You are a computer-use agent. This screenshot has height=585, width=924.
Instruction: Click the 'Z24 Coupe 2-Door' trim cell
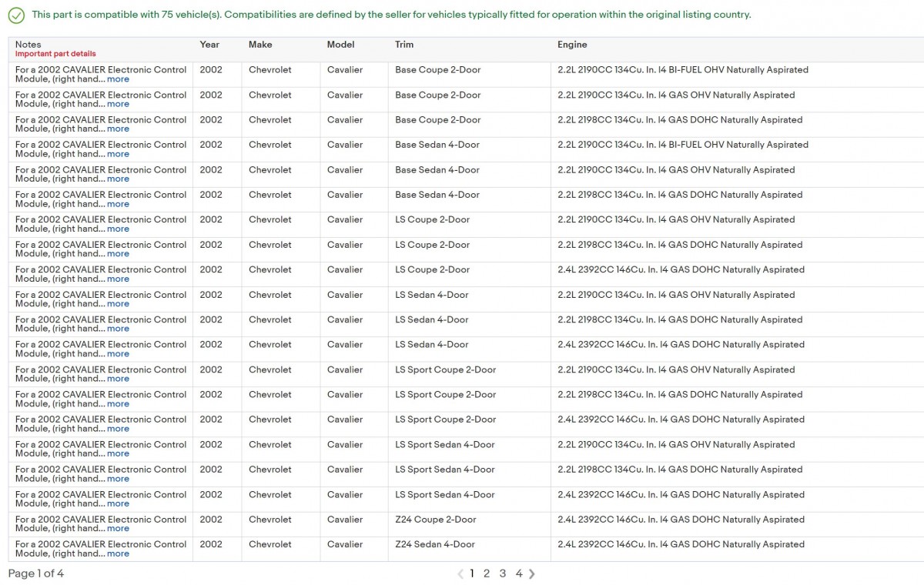click(x=436, y=520)
